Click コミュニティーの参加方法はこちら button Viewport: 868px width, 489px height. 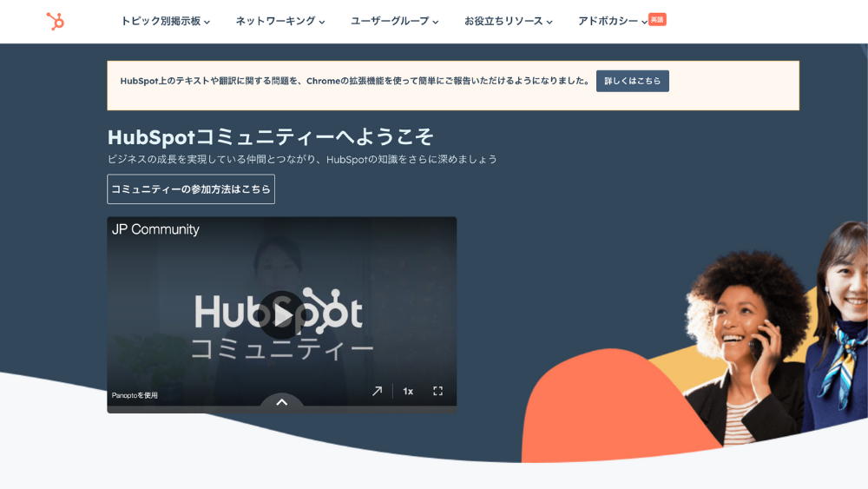191,188
